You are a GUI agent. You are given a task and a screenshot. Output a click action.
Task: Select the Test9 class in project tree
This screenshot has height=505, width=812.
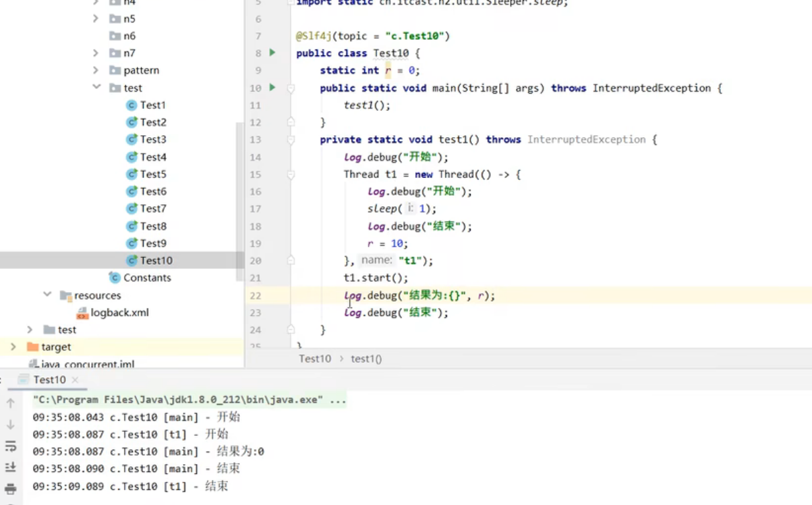coord(152,243)
